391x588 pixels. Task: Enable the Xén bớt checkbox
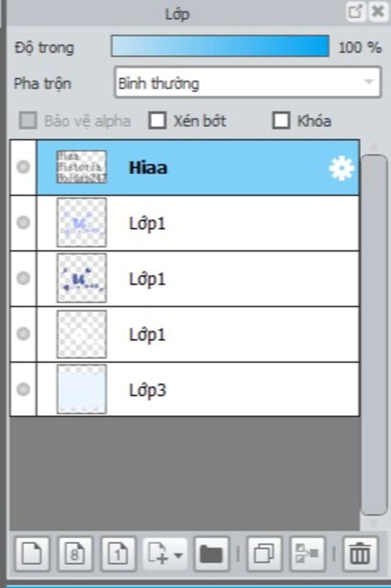pos(157,121)
